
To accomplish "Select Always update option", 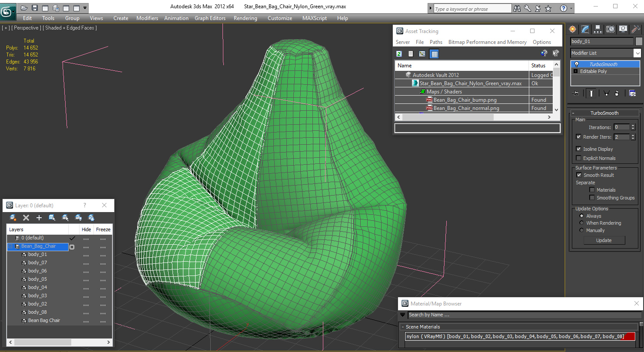I will click(x=581, y=216).
